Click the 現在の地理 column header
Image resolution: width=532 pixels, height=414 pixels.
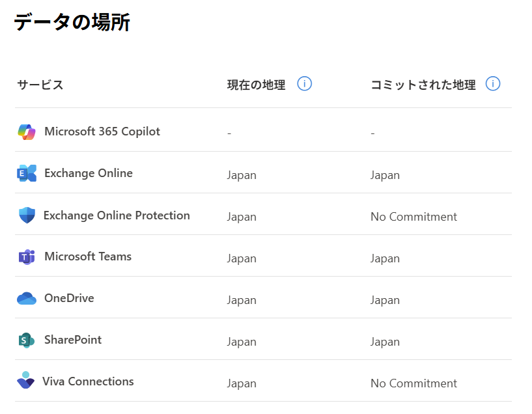[x=256, y=83]
